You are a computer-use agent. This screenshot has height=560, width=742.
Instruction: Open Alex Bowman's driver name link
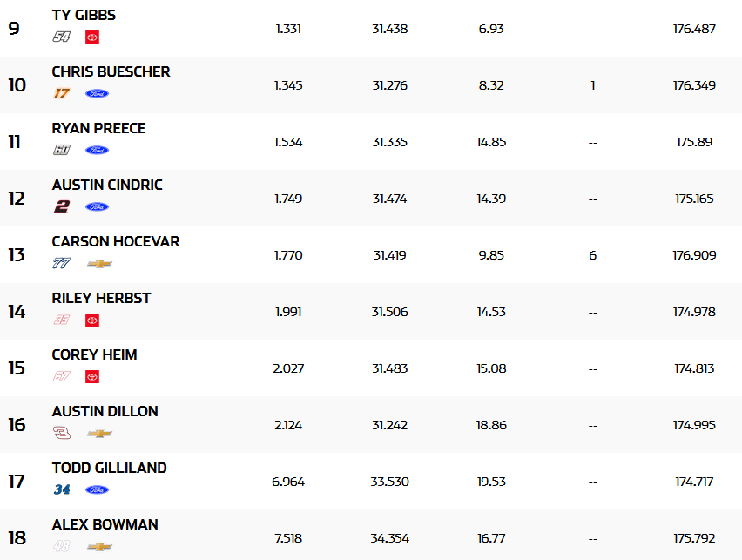[105, 524]
